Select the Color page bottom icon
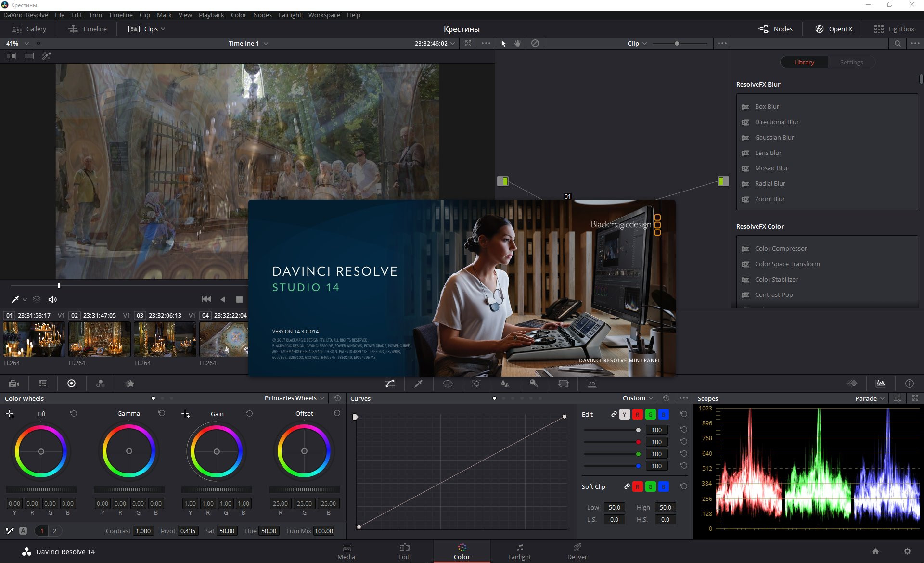This screenshot has height=563, width=924. [x=462, y=553]
